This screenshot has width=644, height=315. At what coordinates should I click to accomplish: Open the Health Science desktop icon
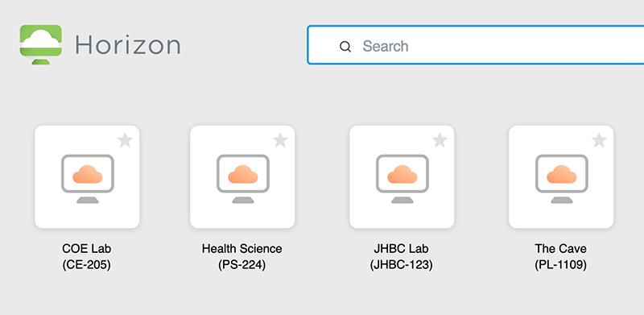[243, 179]
